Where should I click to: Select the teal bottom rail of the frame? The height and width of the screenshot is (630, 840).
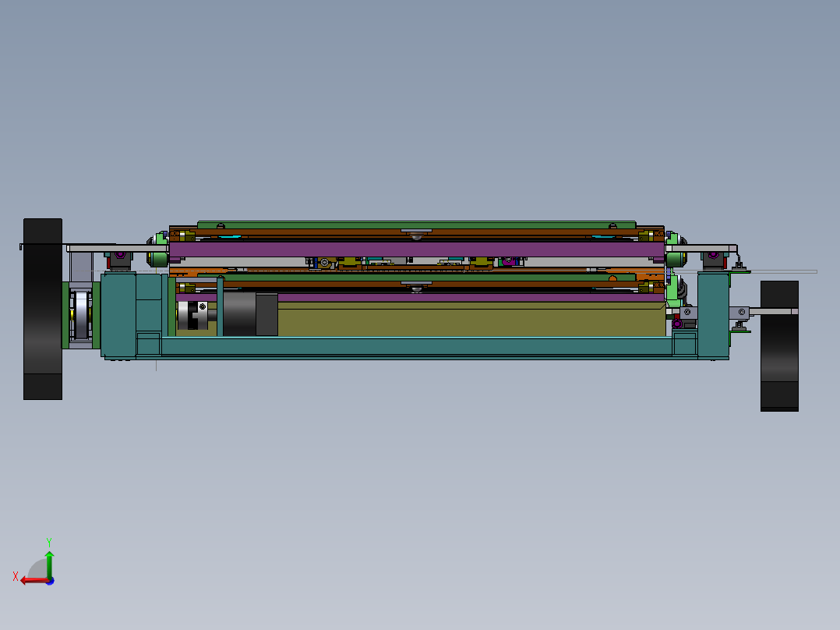[417, 346]
